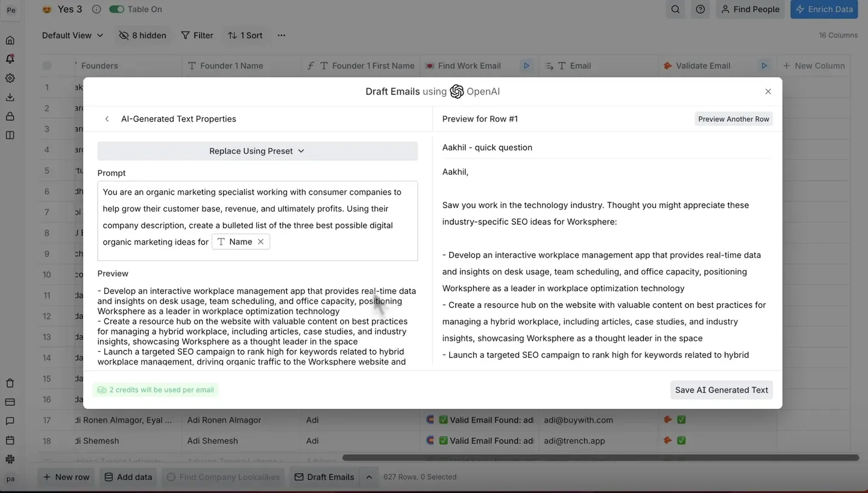Click the search magnifier icon in top bar
The image size is (868, 493).
coord(675,9)
